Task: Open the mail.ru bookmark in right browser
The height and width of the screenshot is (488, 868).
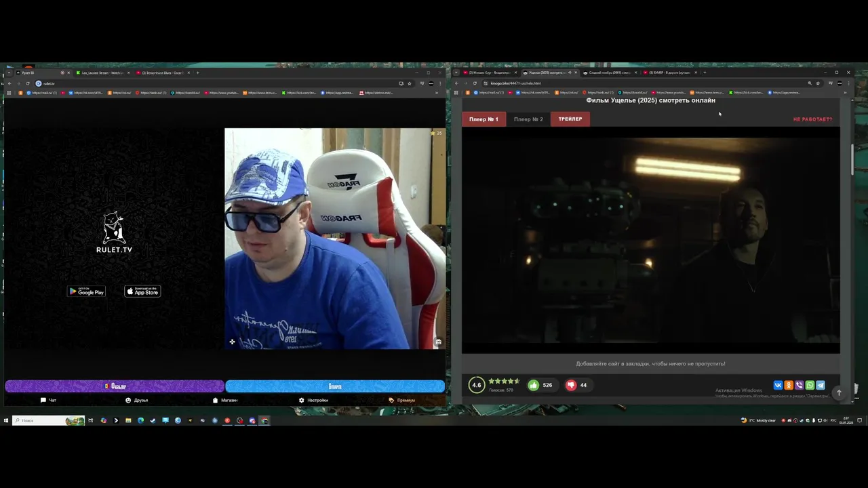Action: [489, 92]
